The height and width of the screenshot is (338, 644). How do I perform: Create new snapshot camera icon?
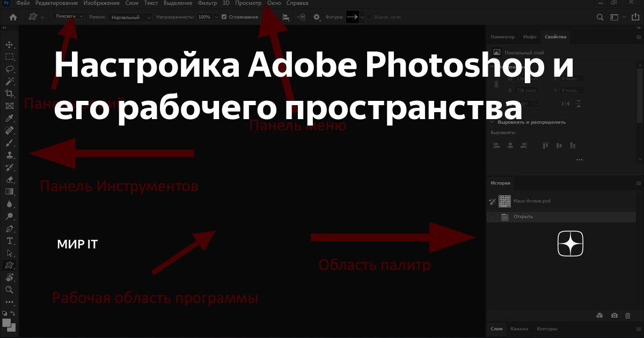point(614,316)
